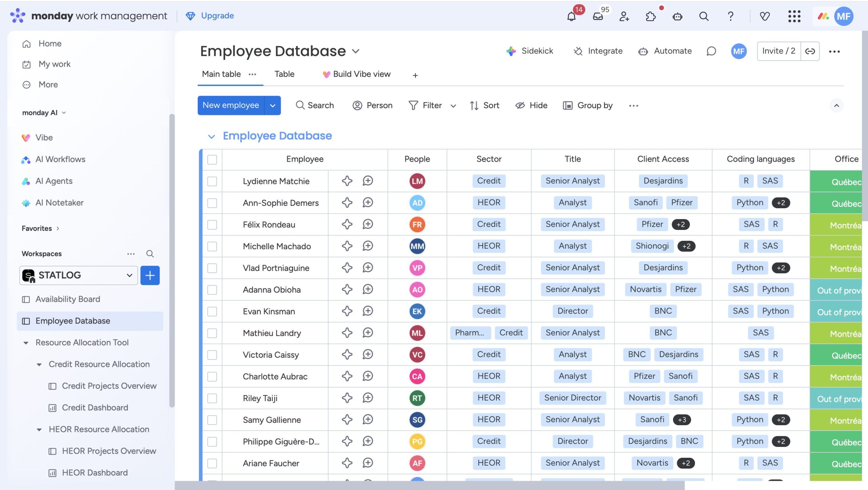Add an update for Félix Rondeau

(368, 224)
